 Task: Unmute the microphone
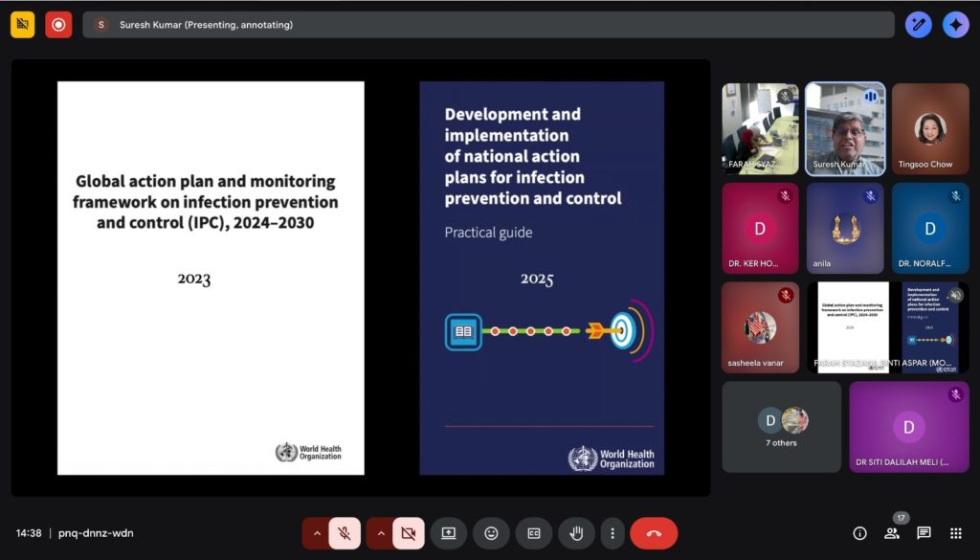pyautogui.click(x=345, y=533)
